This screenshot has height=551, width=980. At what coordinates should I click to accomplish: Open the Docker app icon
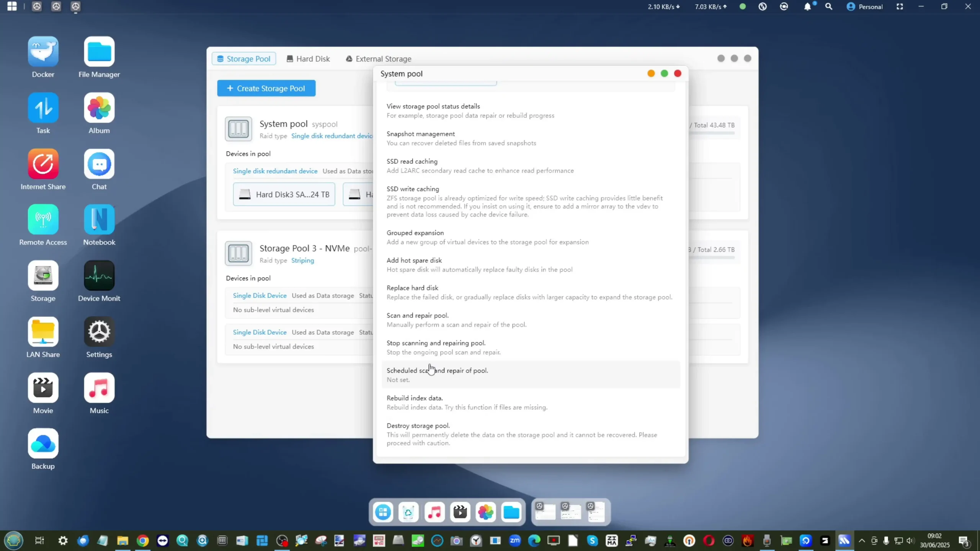click(x=43, y=52)
